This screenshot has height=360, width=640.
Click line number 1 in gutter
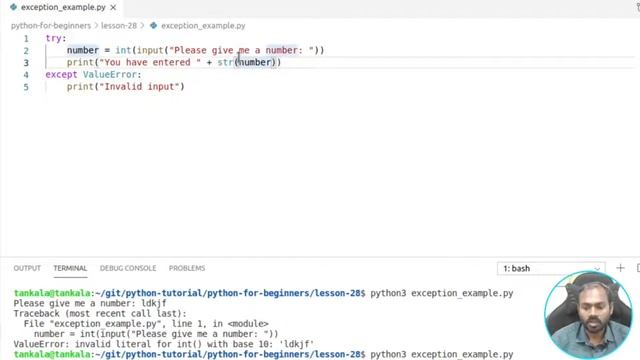(x=26, y=38)
